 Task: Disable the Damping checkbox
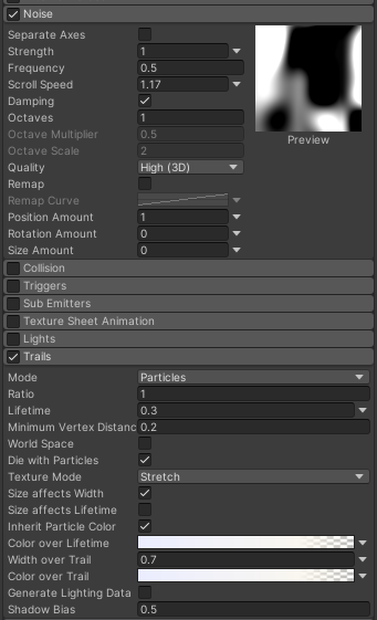pyautogui.click(x=145, y=101)
